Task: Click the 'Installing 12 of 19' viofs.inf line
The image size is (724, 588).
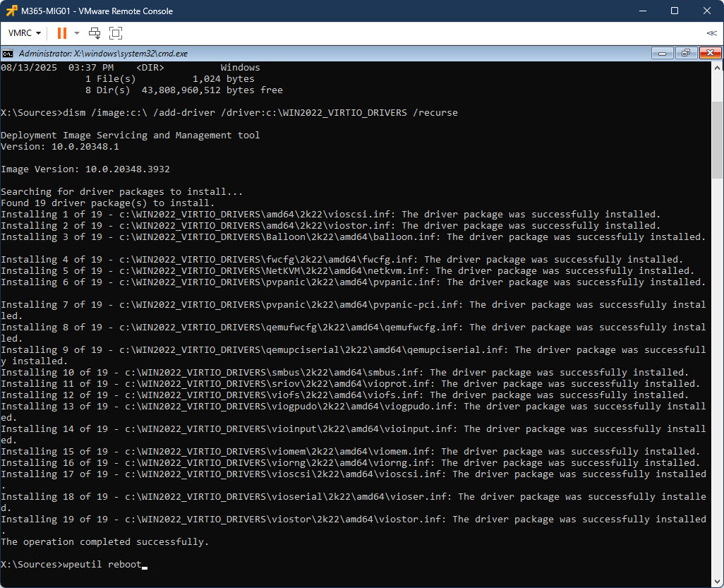Action: (345, 395)
